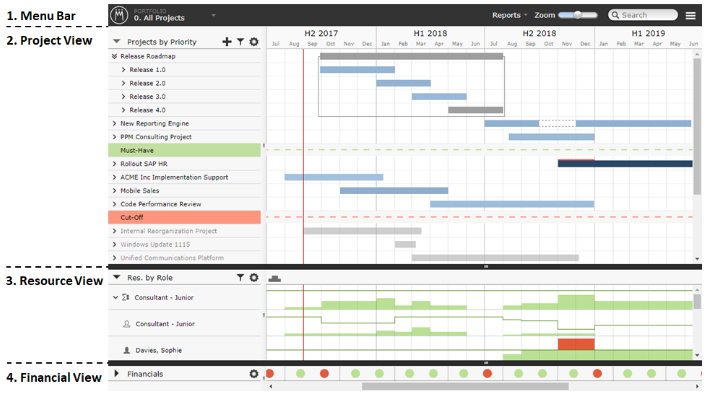Screen dimensions: 706x396
Task: Click the H2 2017 timeline header
Action: [321, 33]
